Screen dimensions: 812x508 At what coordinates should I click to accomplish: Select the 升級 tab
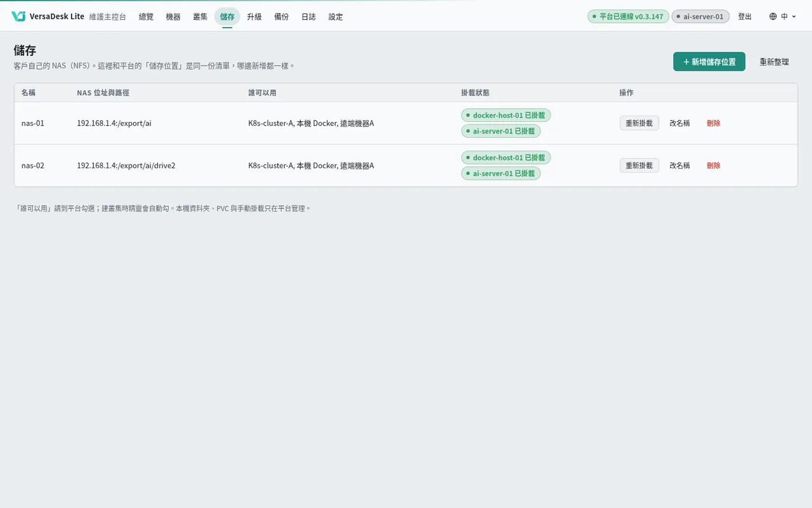(254, 17)
